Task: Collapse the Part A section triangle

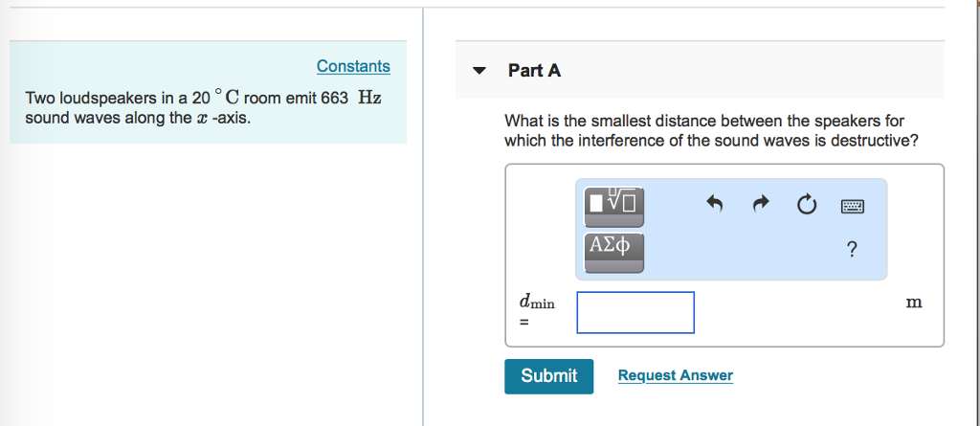Action: [480, 71]
